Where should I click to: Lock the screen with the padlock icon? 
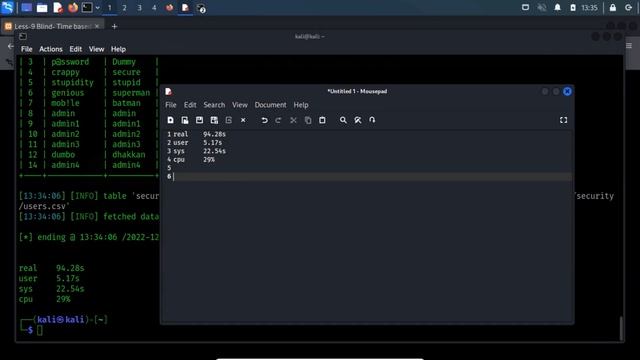pos(613,8)
